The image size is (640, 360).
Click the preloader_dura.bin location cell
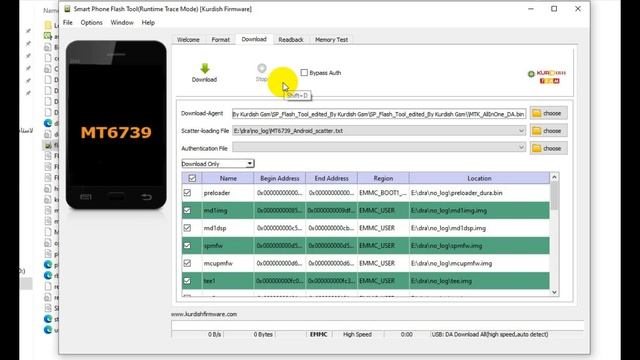click(x=480, y=193)
